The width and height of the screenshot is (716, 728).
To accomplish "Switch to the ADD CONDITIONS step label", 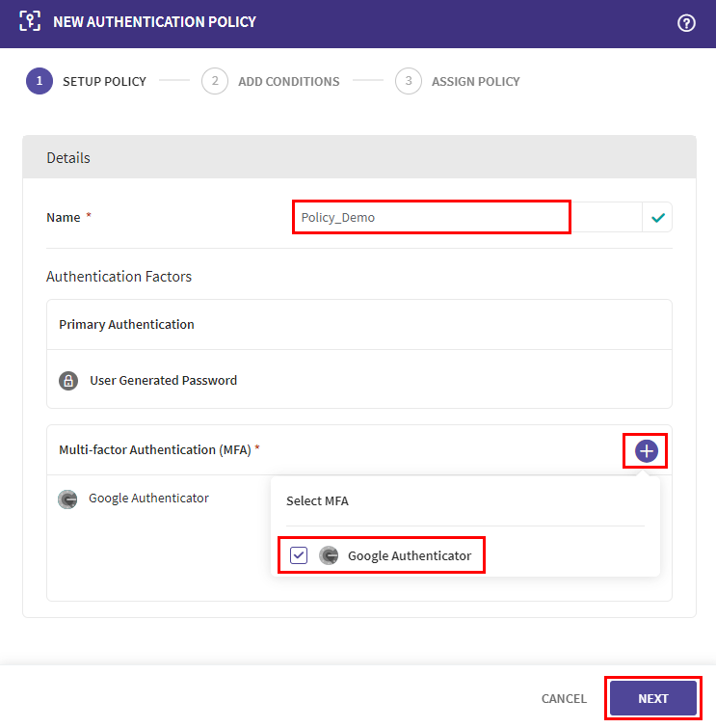I will [289, 82].
